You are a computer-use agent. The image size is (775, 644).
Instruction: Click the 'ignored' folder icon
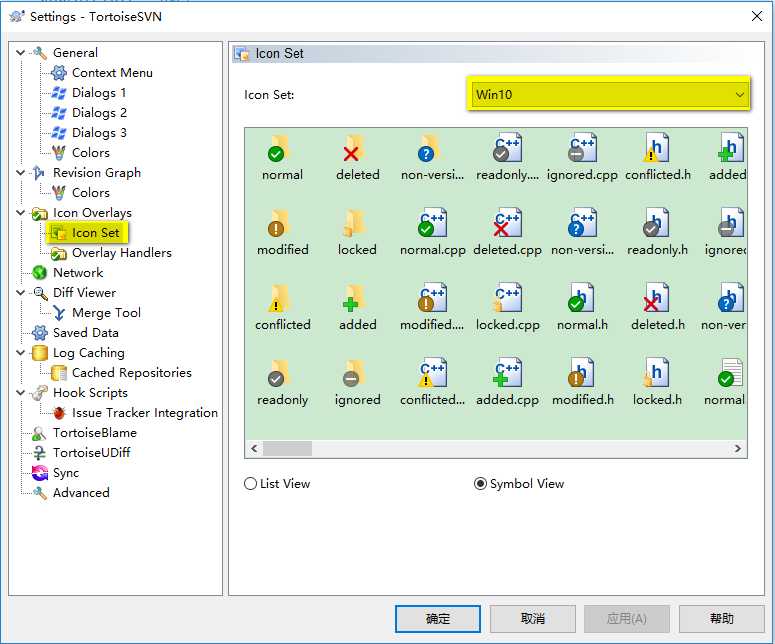pyautogui.click(x=354, y=374)
